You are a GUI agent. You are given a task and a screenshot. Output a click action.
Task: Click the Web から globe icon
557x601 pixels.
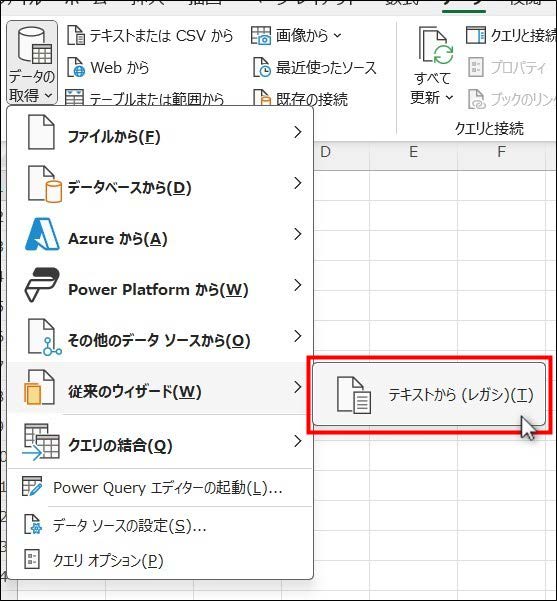(76, 67)
